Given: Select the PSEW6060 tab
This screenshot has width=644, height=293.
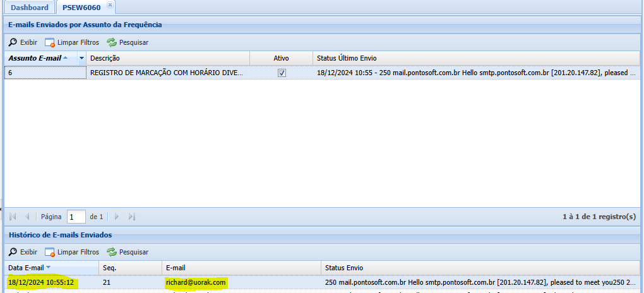Looking at the screenshot, I should pyautogui.click(x=81, y=8).
